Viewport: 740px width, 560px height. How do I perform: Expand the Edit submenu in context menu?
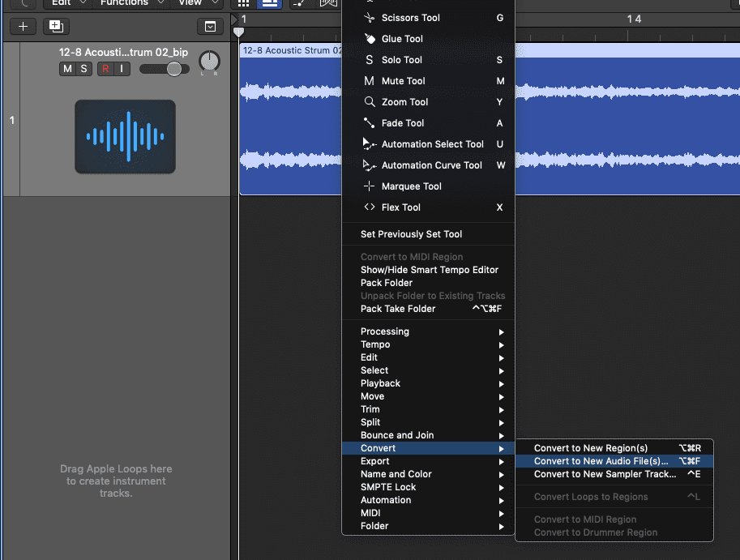[428, 357]
